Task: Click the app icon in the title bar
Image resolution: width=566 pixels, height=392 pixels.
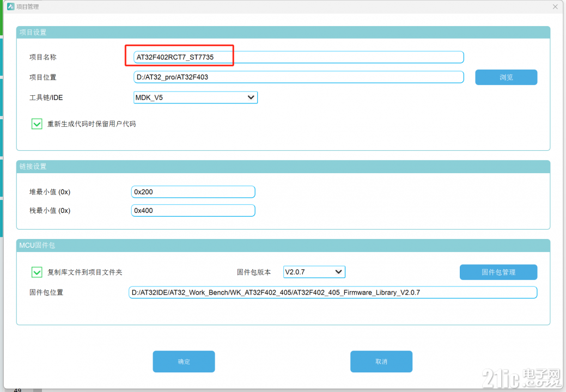Action: [x=11, y=7]
